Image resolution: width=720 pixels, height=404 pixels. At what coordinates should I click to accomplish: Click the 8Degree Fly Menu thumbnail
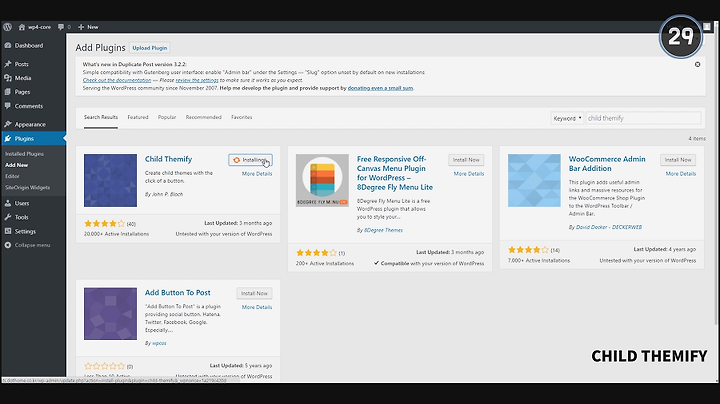click(322, 180)
